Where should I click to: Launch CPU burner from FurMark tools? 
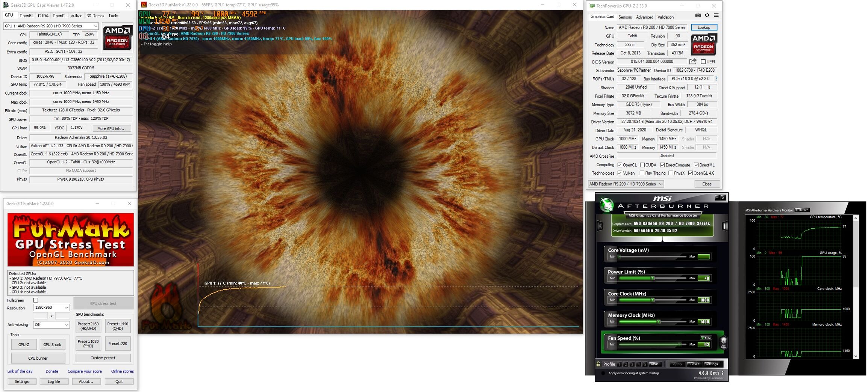(38, 358)
